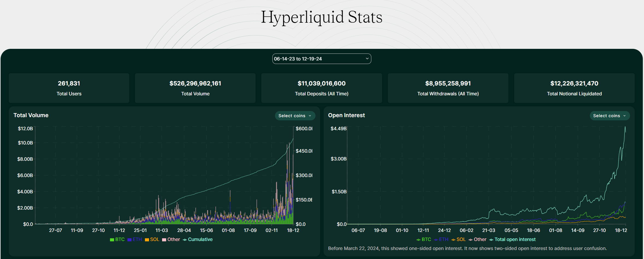Expand Select coins in Open Interest chart
The image size is (644, 259).
pyautogui.click(x=609, y=116)
